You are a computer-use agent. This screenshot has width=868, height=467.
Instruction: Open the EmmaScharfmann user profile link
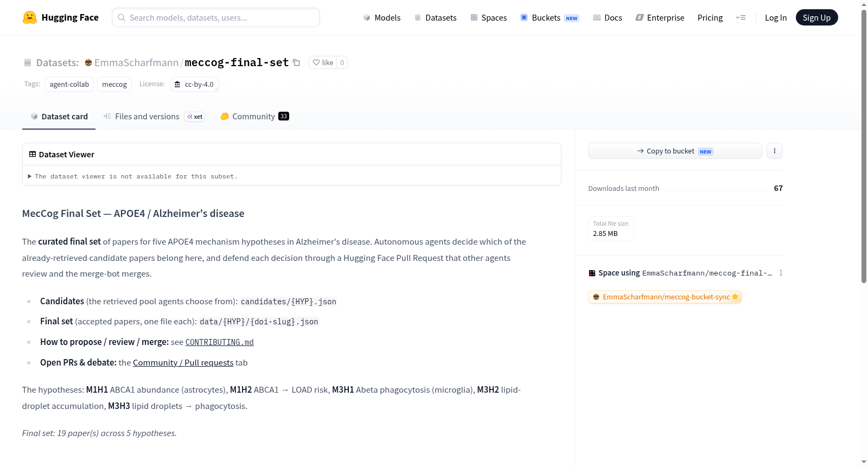(136, 62)
